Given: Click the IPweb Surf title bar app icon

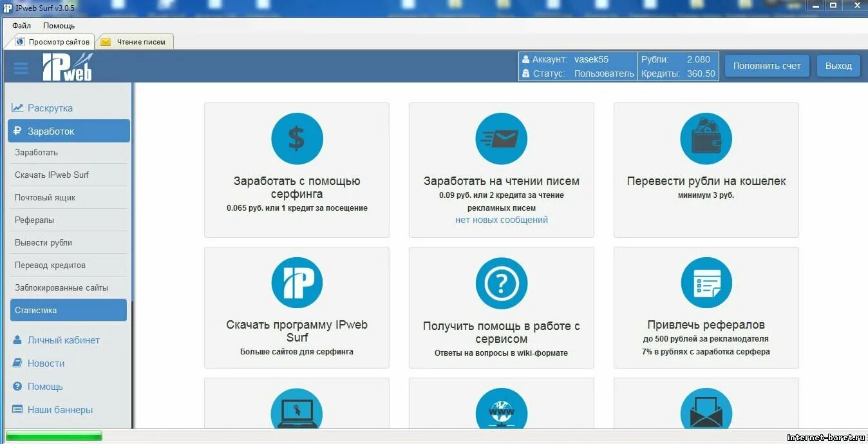Looking at the screenshot, I should coord(8,8).
